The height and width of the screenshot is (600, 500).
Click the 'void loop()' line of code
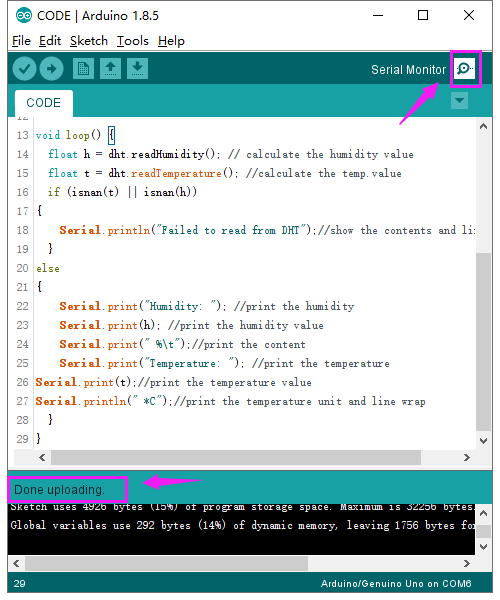(x=75, y=135)
